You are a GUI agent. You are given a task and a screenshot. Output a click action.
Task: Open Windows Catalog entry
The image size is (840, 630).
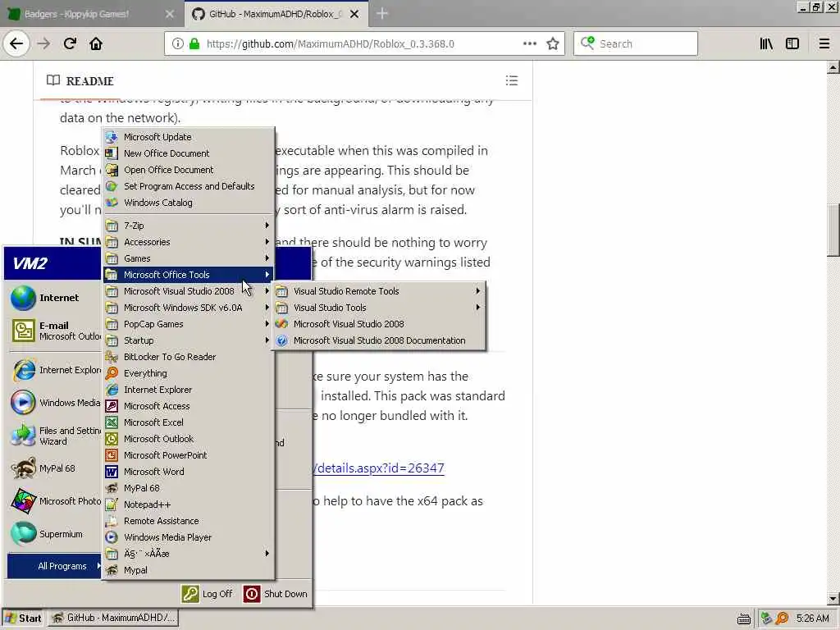pyautogui.click(x=189, y=203)
